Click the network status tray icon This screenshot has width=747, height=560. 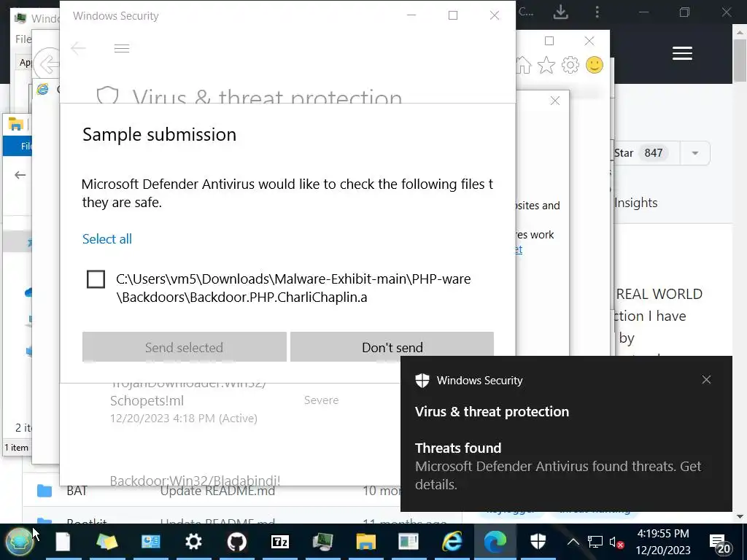point(595,542)
